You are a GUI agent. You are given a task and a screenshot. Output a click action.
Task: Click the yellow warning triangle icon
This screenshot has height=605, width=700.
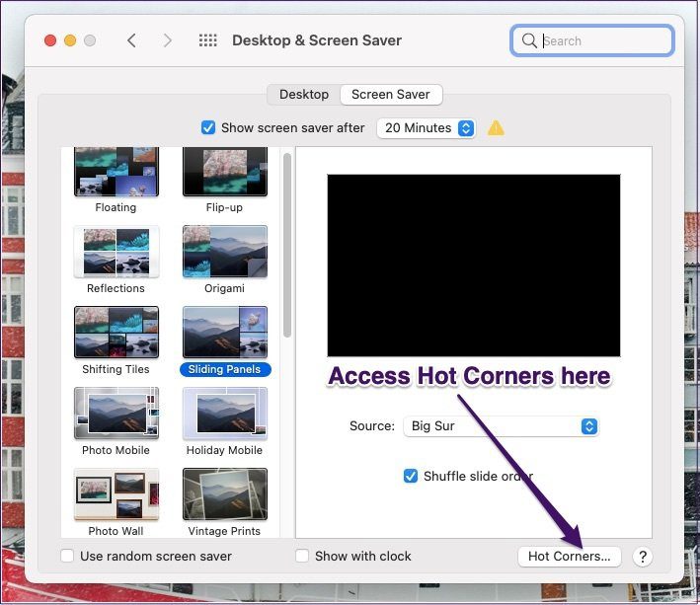[x=496, y=128]
